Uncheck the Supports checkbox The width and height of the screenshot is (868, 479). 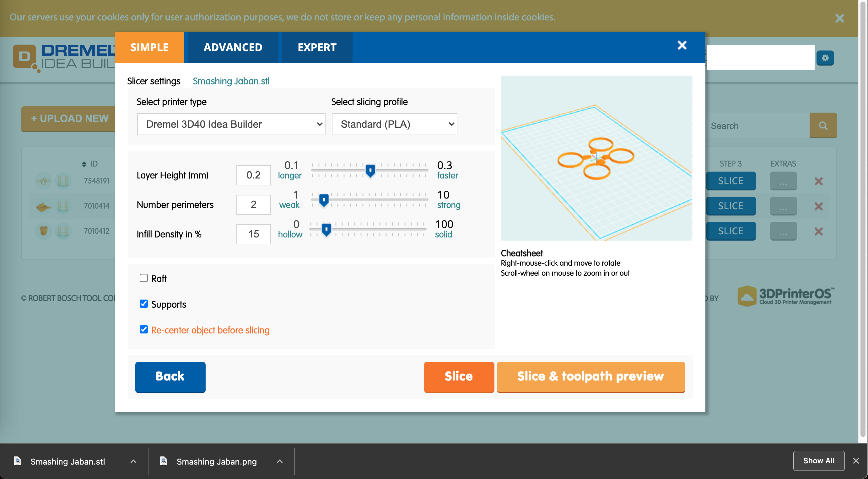click(143, 304)
